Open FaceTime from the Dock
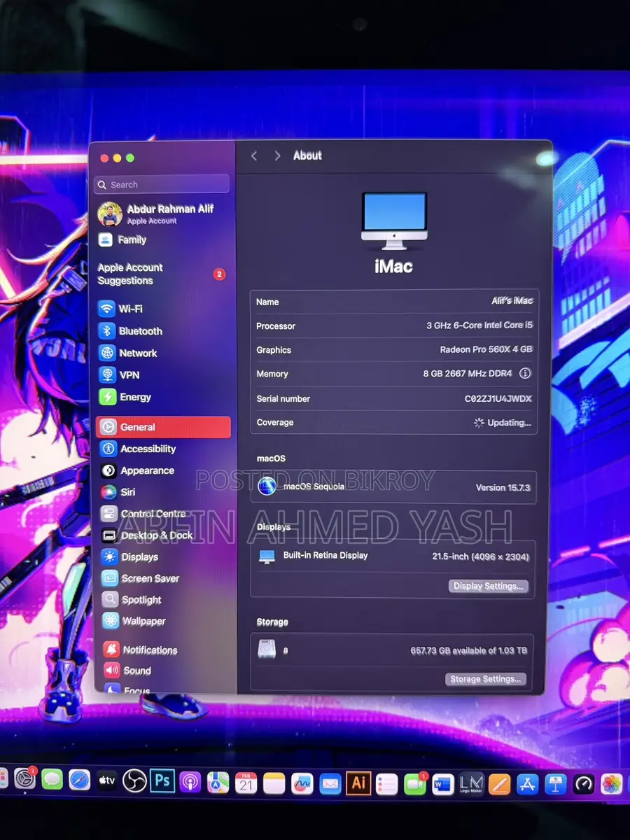Screen dimensions: 630x840 tap(415, 783)
